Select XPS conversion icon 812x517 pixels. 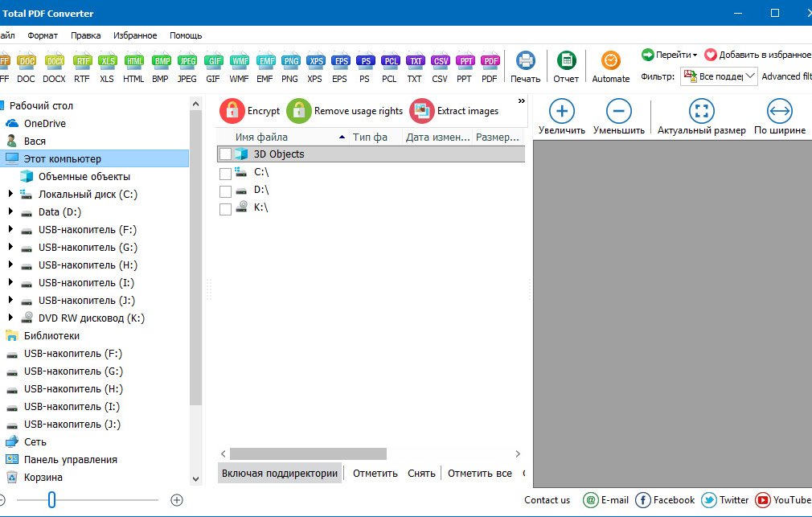coord(315,68)
